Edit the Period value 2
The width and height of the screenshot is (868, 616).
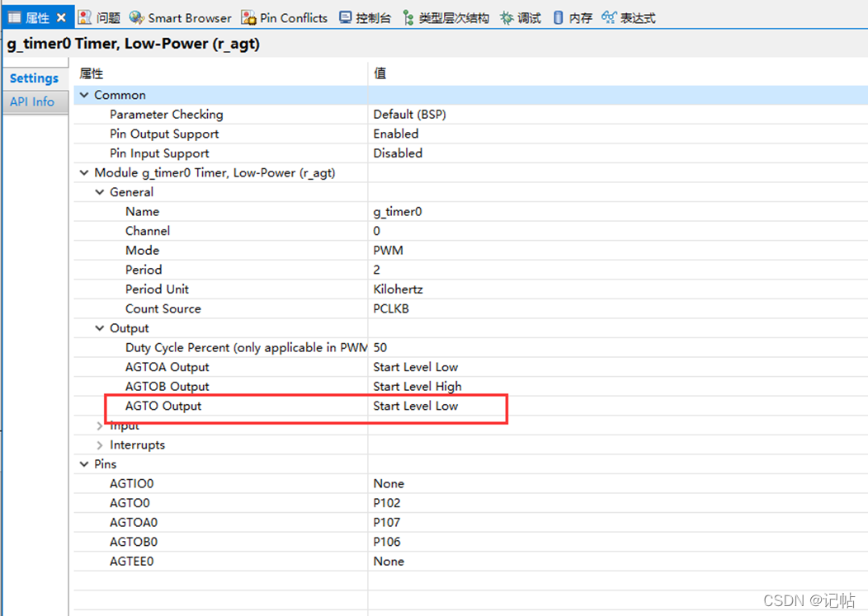pyautogui.click(x=377, y=270)
